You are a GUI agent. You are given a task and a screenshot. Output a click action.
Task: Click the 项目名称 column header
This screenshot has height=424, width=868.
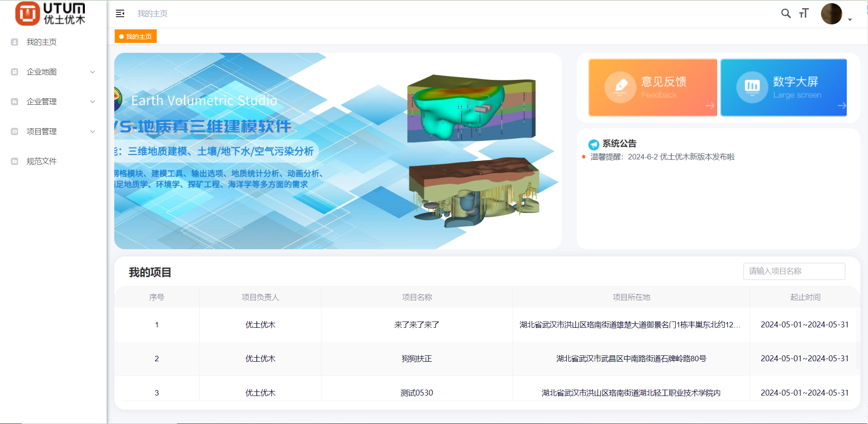pyautogui.click(x=417, y=297)
